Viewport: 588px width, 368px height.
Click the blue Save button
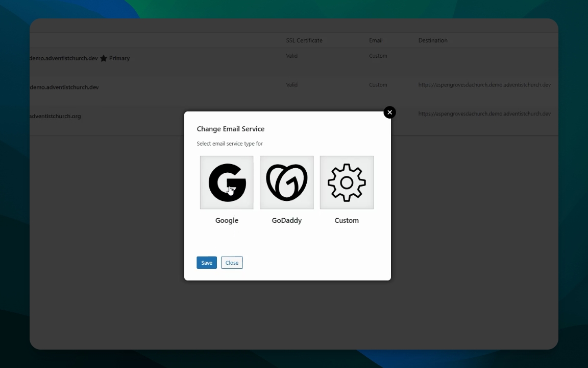207,263
